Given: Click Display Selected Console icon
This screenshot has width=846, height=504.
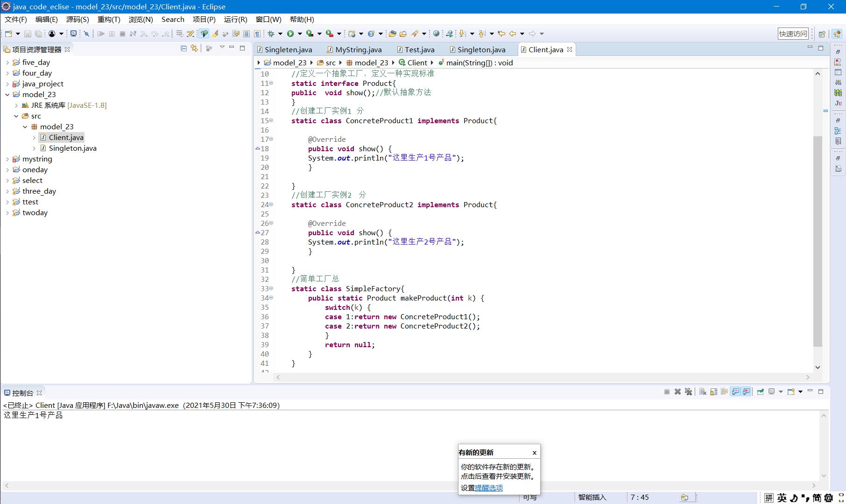Looking at the screenshot, I should tap(772, 392).
